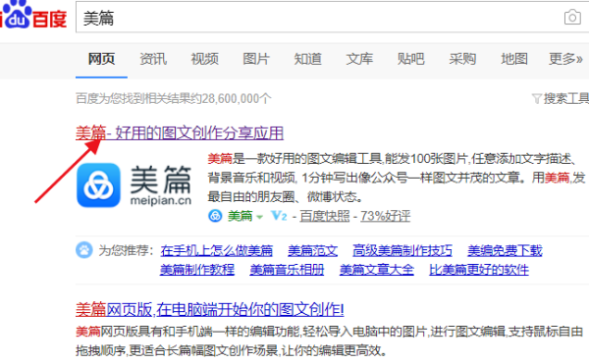
Task: Open camera image search in search box
Action: click(x=572, y=18)
